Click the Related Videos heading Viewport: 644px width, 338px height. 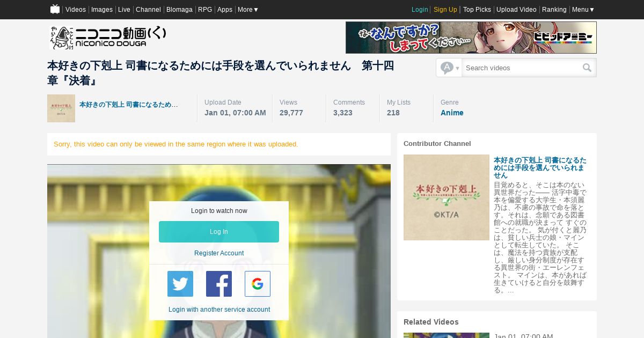(x=431, y=322)
